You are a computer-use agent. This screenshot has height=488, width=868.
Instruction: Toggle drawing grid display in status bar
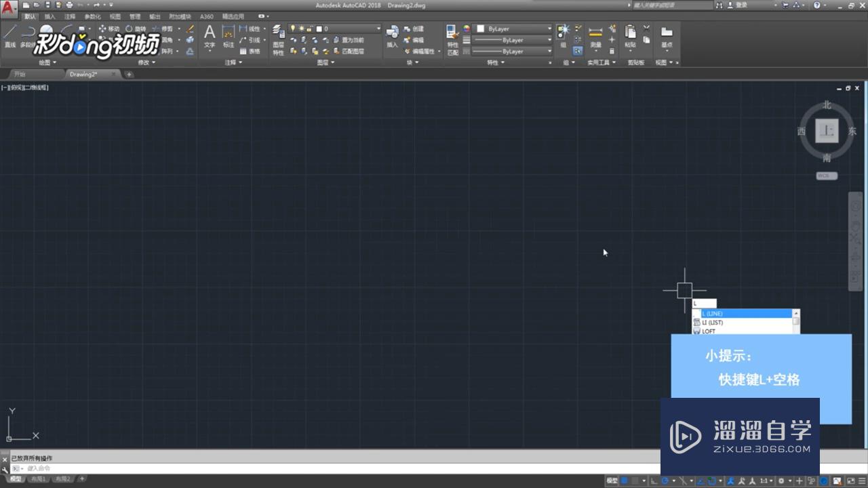pyautogui.click(x=625, y=481)
